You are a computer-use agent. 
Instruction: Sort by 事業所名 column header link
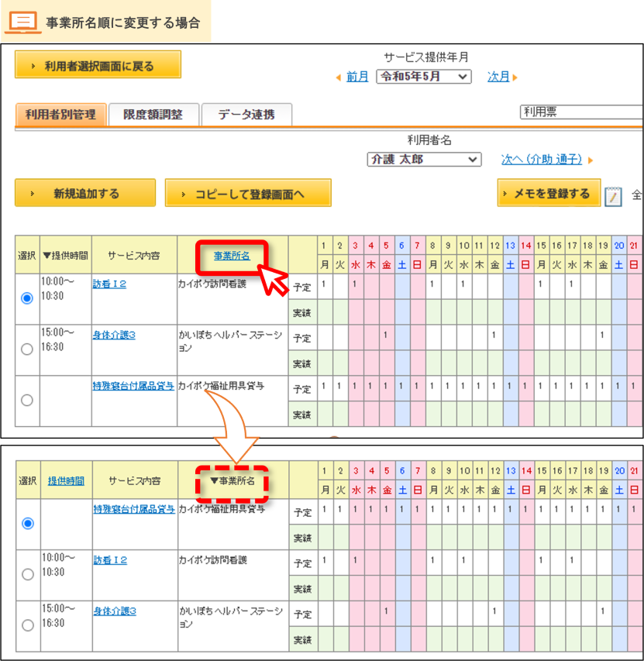232,256
